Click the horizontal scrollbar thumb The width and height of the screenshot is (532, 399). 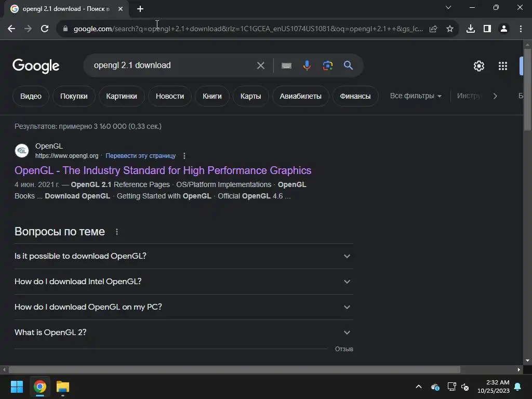234,369
